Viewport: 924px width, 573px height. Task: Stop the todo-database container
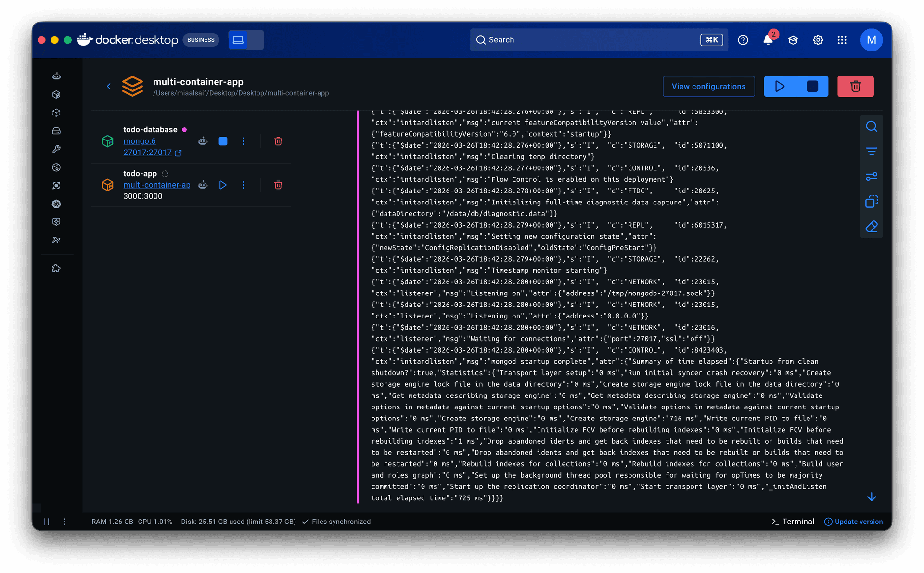pyautogui.click(x=223, y=141)
